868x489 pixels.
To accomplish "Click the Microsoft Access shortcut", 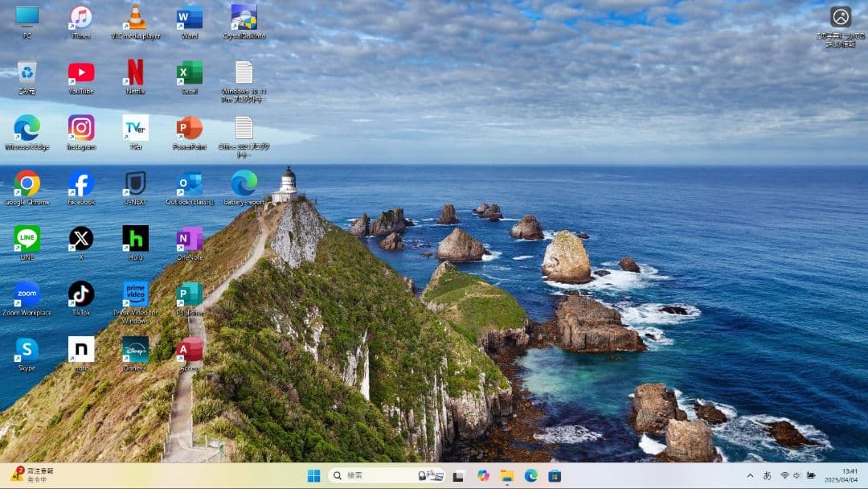I will coord(190,350).
